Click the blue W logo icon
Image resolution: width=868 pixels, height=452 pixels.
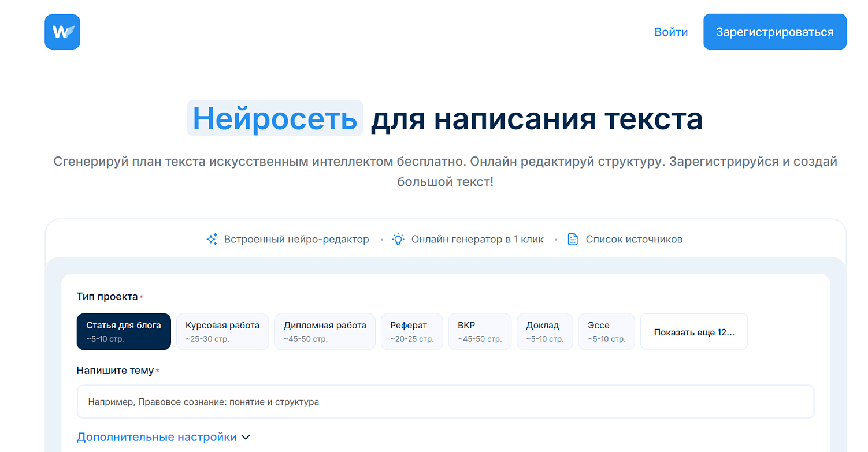click(62, 32)
